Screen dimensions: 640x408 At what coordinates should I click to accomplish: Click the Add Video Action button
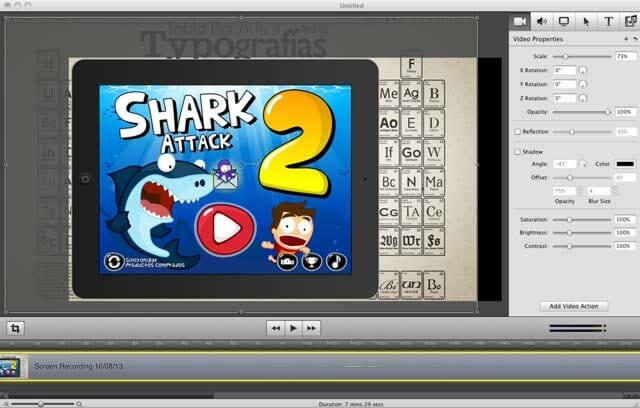tap(574, 306)
